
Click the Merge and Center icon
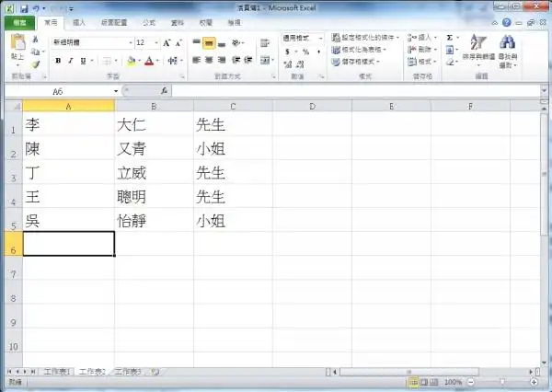[x=265, y=60]
